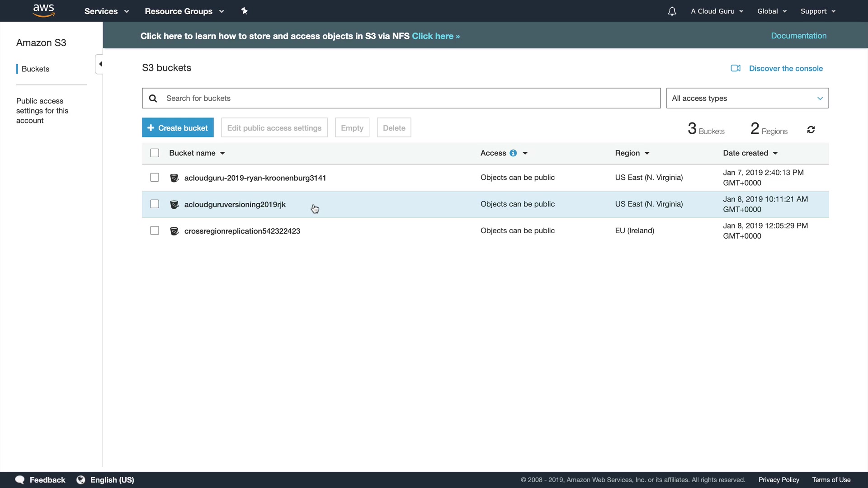
Task: Check the acloudguru-2019-ryan-kroonenburg3141 bucket checkbox
Action: pyautogui.click(x=155, y=178)
